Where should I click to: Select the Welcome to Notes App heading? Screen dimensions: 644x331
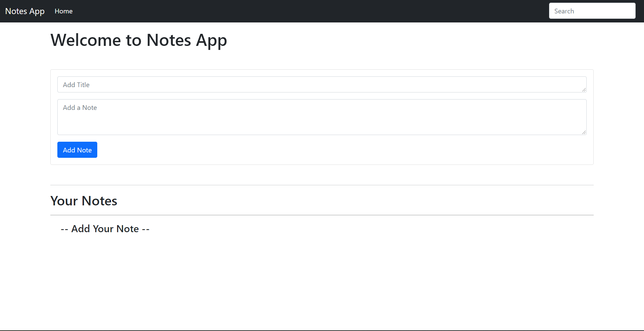point(139,40)
